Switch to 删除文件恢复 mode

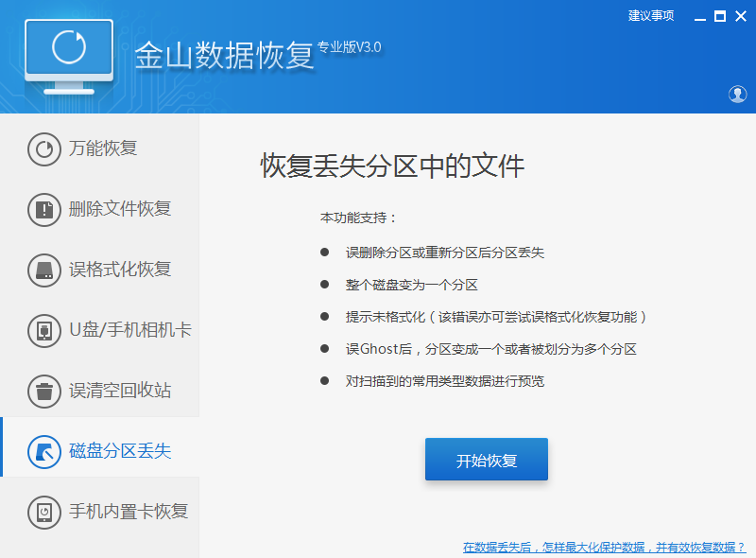112,209
